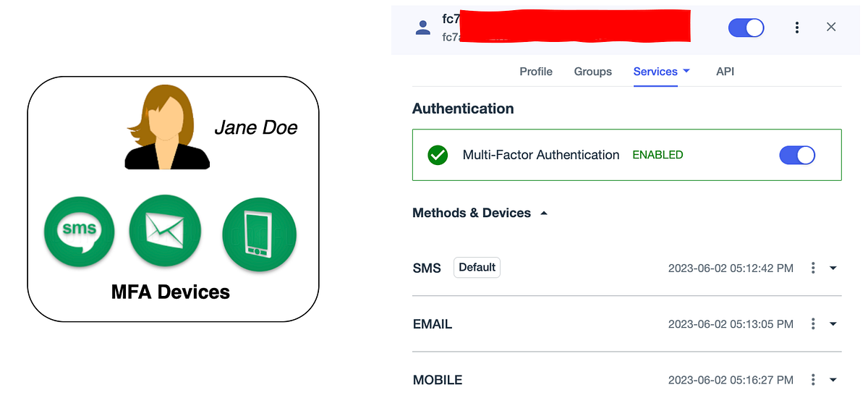Collapse the Methods & Devices section

point(544,213)
